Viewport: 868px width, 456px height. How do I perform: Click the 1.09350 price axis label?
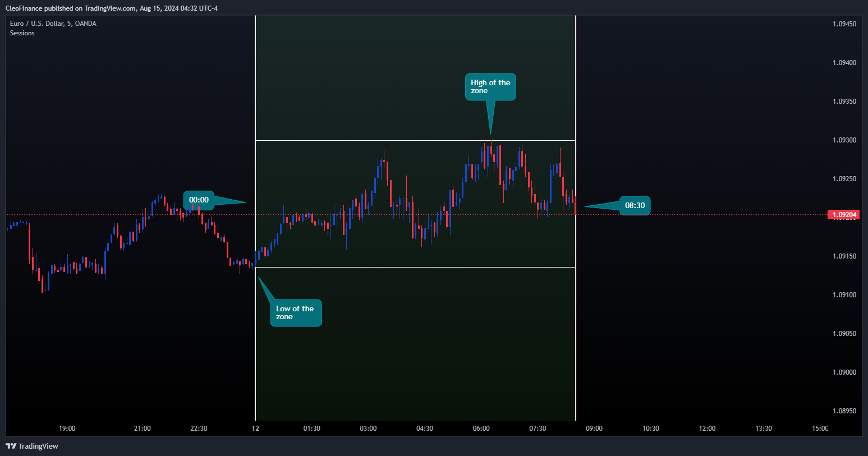[844, 102]
